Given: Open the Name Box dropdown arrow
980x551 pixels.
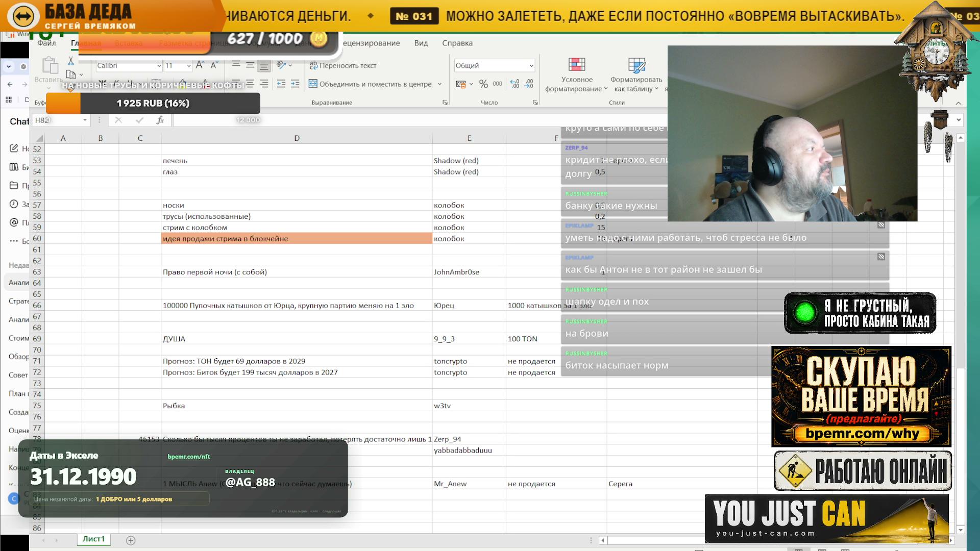Looking at the screenshot, I should 85,120.
